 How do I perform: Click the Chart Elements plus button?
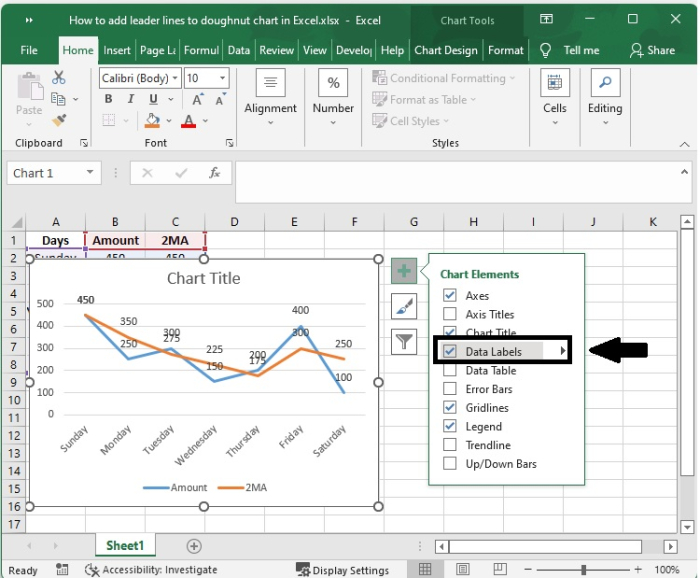coord(404,271)
